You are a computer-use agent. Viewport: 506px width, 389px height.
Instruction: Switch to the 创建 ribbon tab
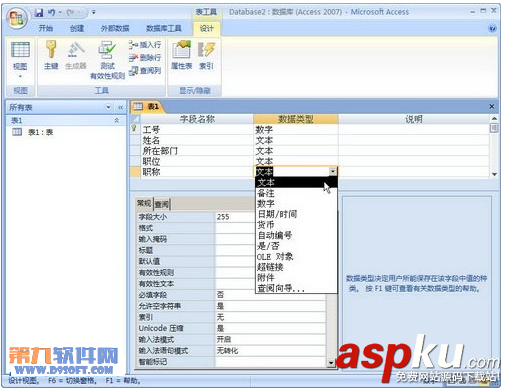(77, 28)
